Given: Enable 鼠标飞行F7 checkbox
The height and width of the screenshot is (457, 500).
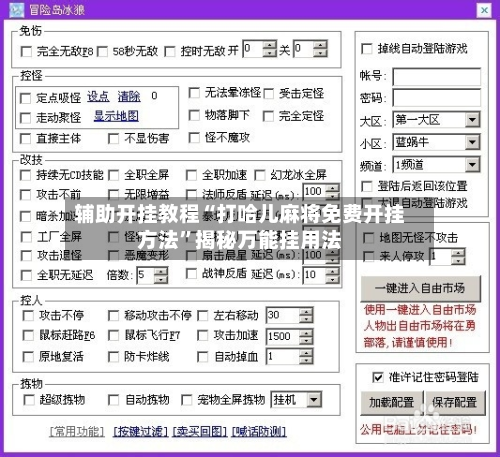Looking at the screenshot, I should point(114,336).
